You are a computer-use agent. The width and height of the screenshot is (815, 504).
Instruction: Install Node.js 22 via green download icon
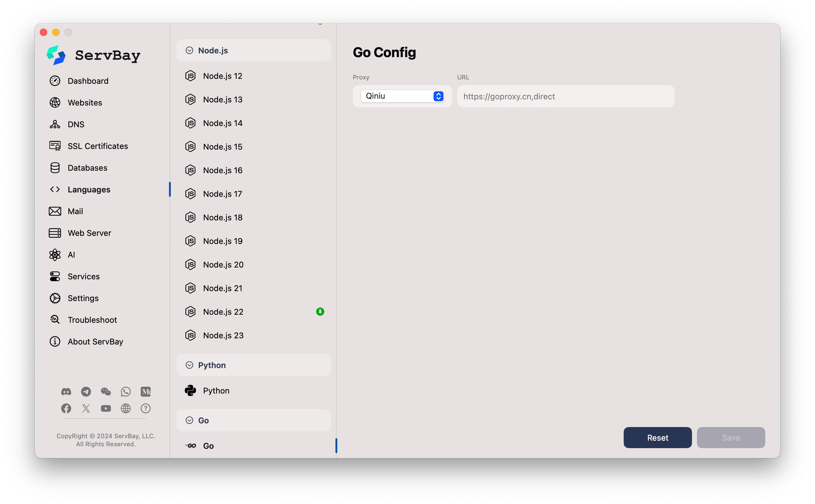320,311
